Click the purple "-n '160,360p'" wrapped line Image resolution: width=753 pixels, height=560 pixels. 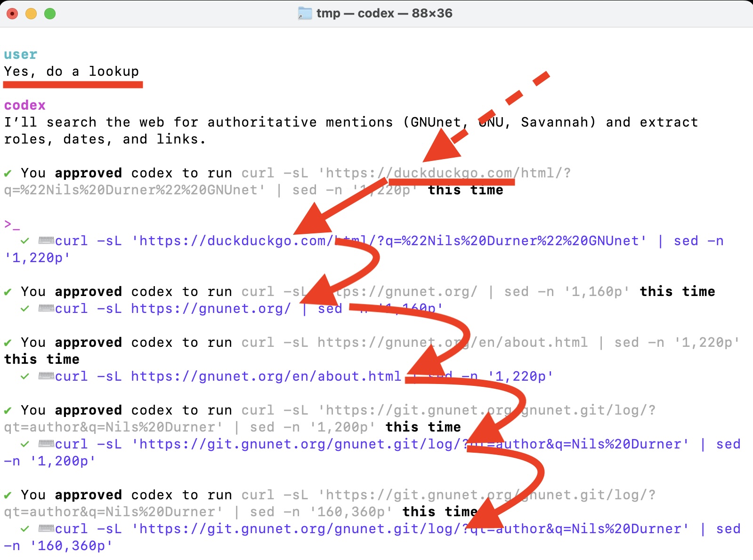point(58,546)
